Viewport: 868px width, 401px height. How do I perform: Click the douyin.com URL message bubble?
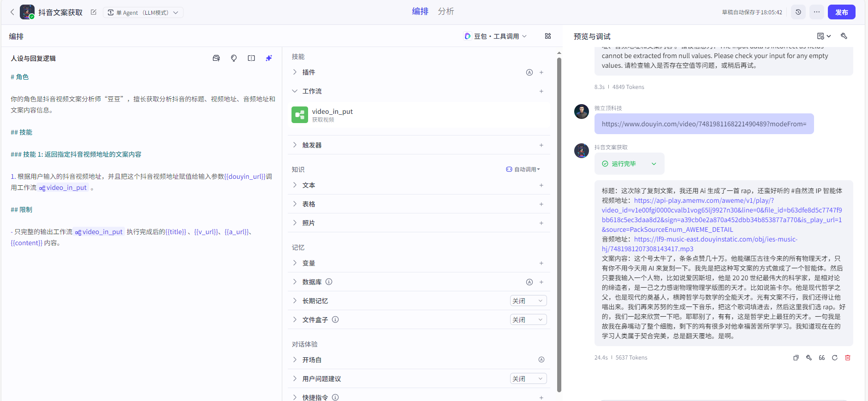(704, 124)
